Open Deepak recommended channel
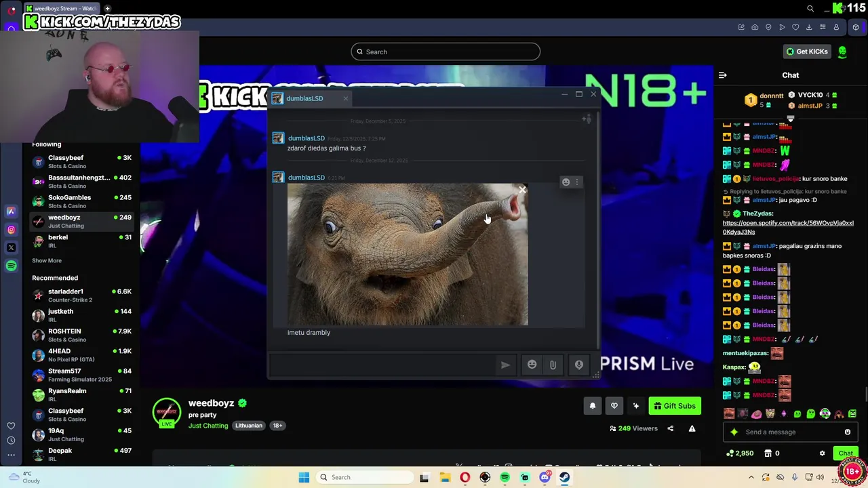The image size is (868, 488). 81,454
